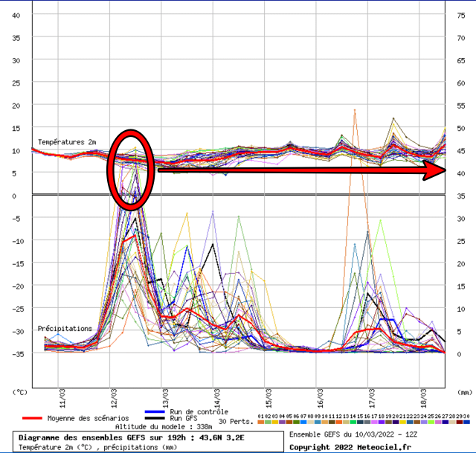Viewport: 476px width, 453px height.
Task: Click 'Ensemble GEFS du 10/03/2022 - 12Z' text
Action: [x=351, y=434]
